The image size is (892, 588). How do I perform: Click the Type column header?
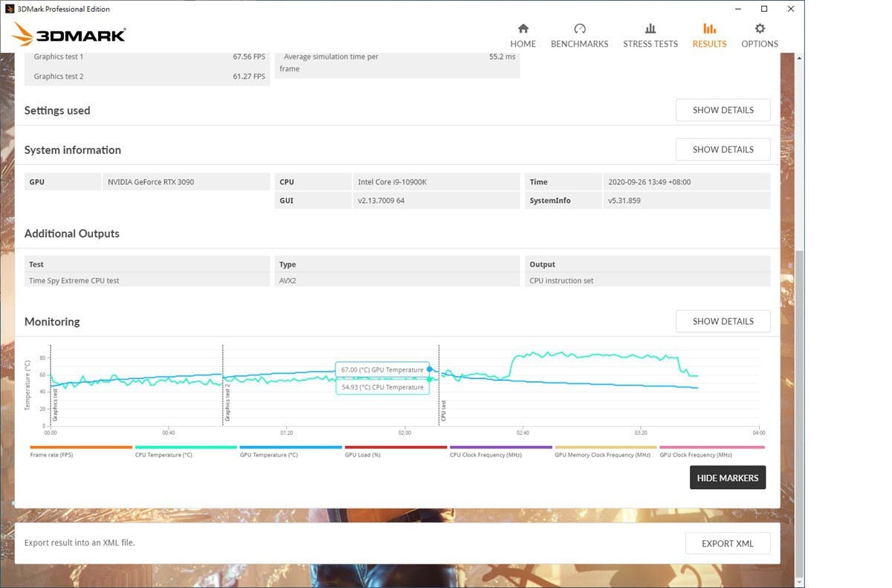point(398,264)
